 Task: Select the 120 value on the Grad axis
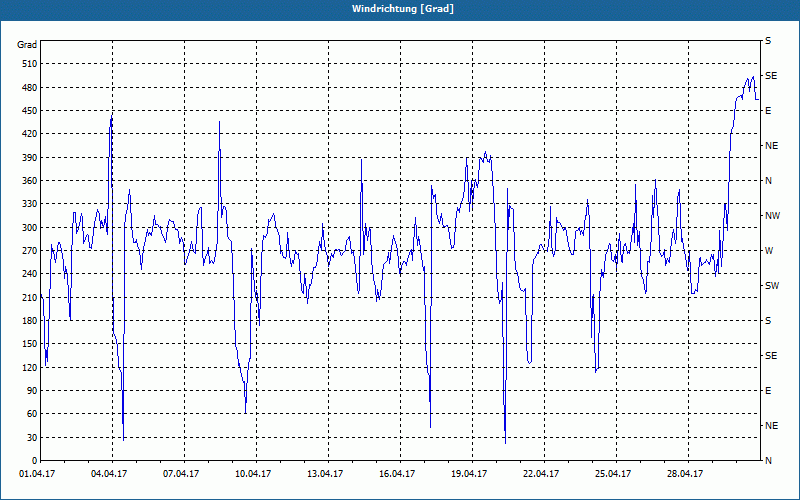tap(30, 367)
